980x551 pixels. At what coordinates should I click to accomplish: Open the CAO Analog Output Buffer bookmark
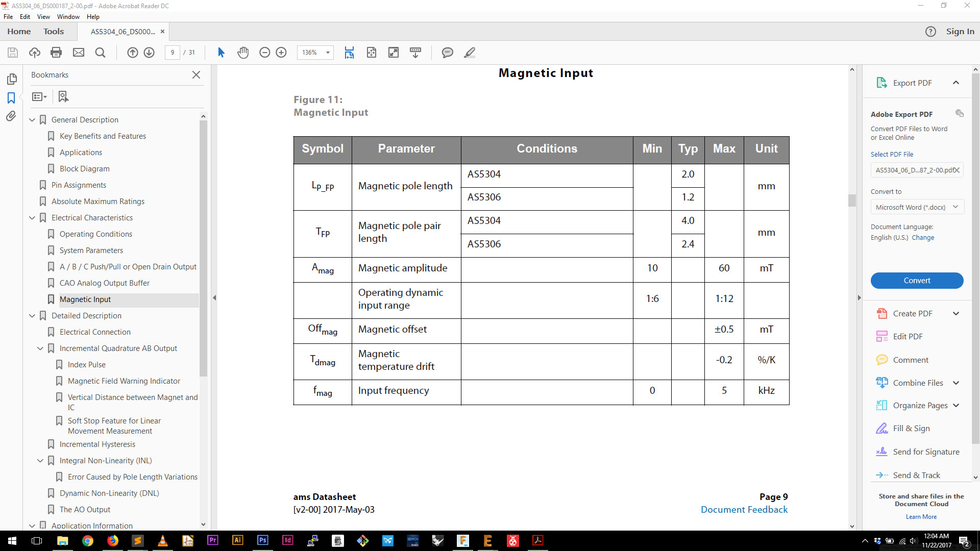pyautogui.click(x=105, y=283)
